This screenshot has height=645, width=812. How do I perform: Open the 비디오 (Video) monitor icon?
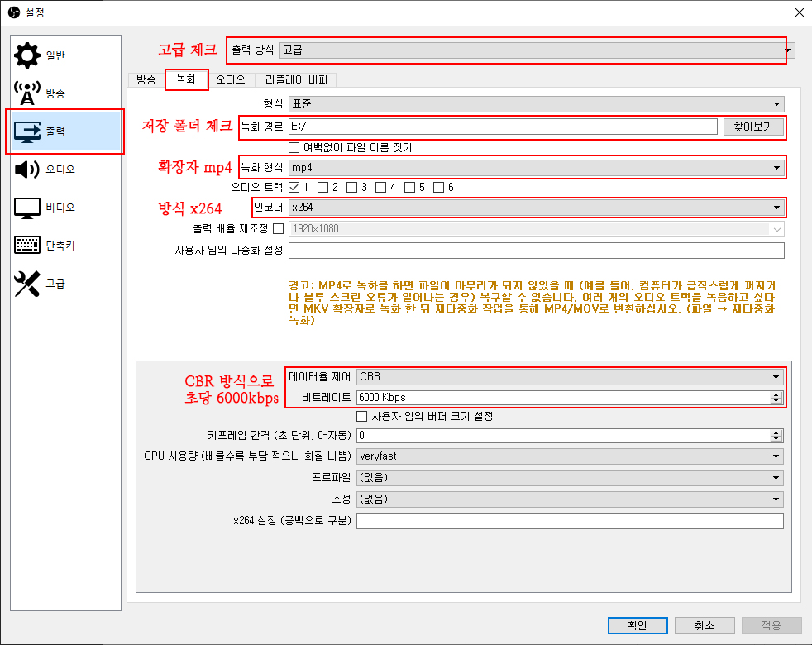tap(27, 208)
